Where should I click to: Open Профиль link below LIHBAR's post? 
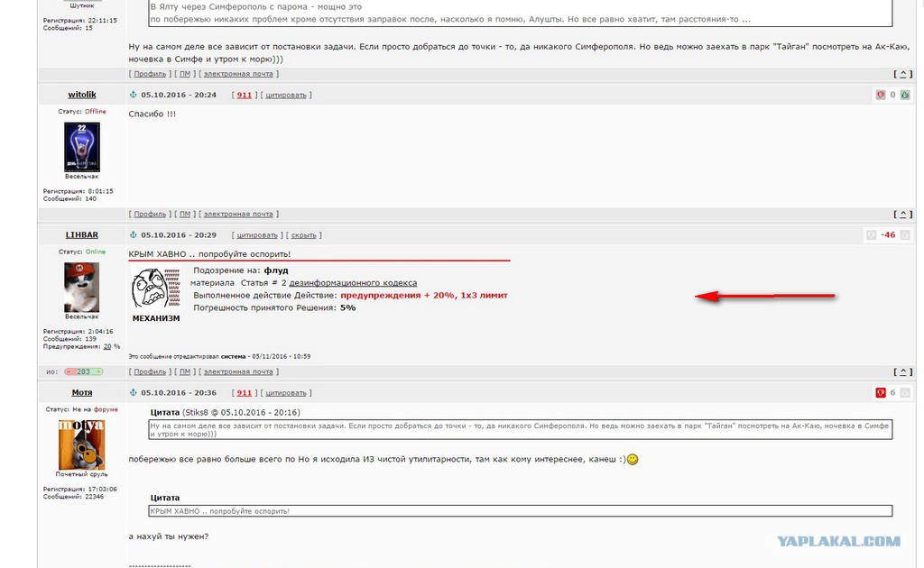coord(150,372)
